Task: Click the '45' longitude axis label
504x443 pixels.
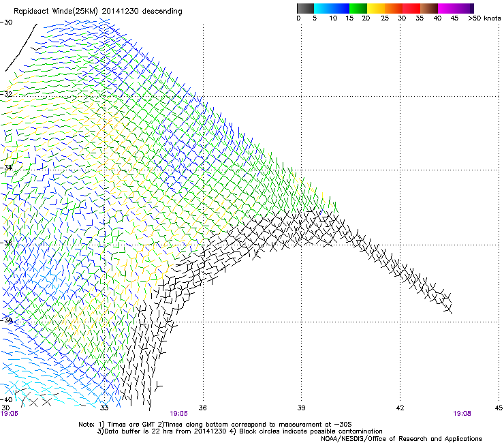Action: coord(499,408)
